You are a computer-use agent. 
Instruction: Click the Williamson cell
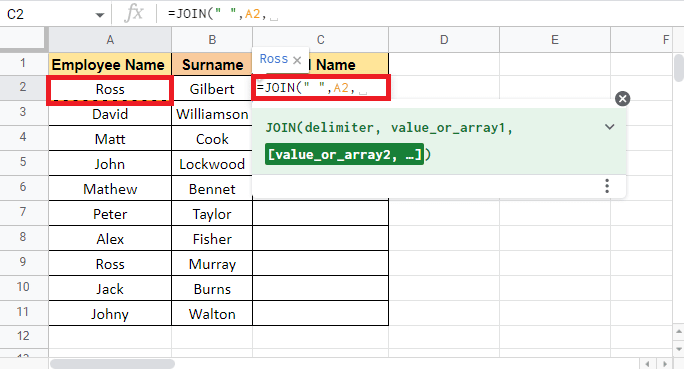tap(212, 114)
